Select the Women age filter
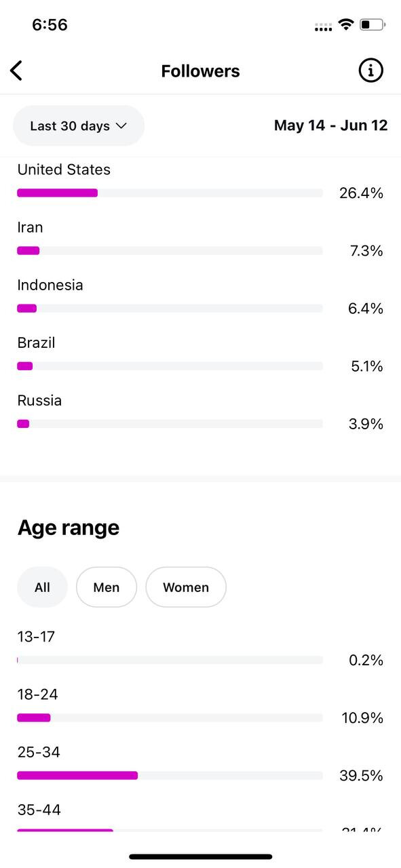 click(186, 587)
